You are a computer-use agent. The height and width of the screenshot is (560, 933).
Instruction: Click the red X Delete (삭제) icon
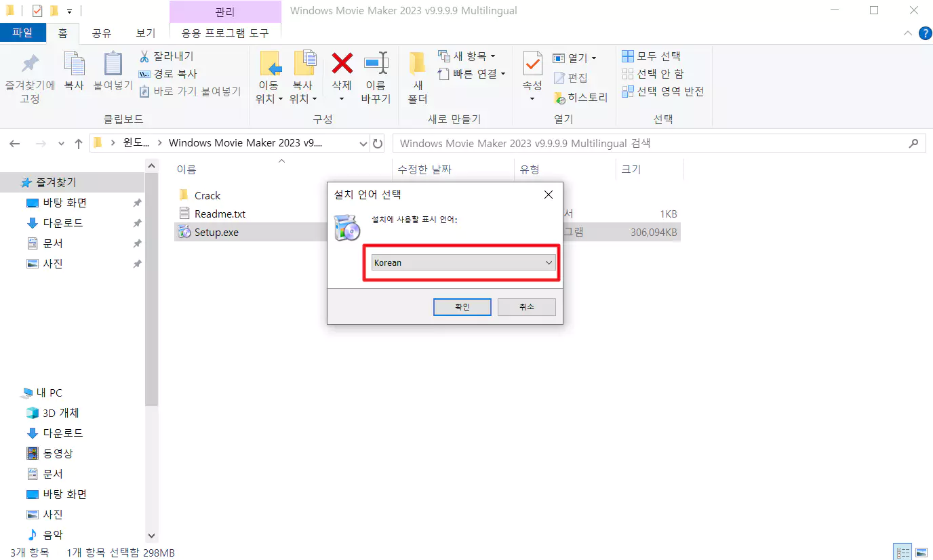tap(342, 64)
